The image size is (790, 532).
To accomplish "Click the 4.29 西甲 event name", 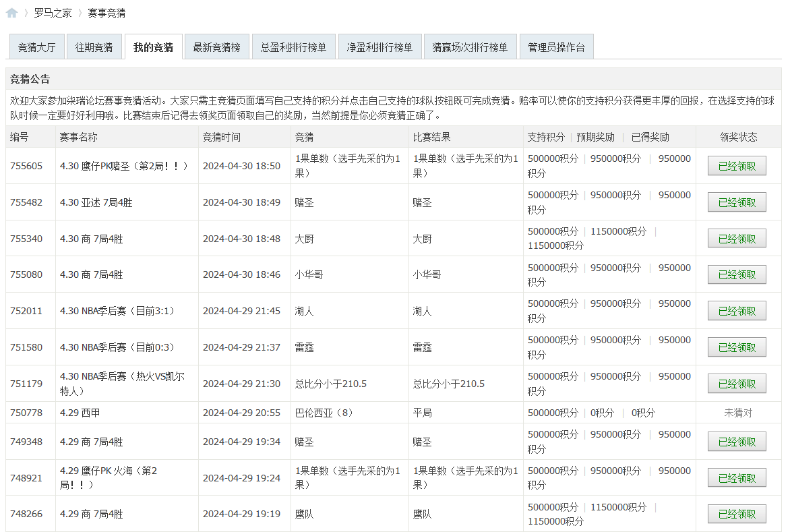I will [80, 413].
